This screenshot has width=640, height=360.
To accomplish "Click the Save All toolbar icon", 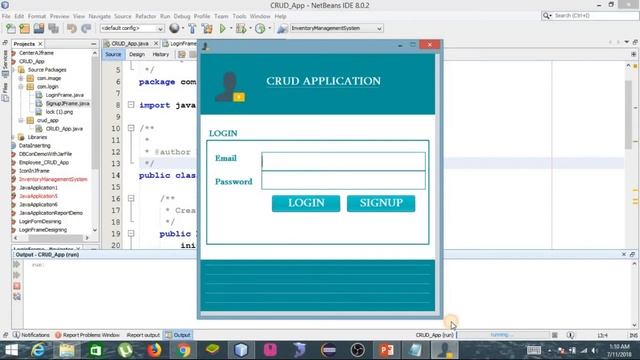I will 53,28.
